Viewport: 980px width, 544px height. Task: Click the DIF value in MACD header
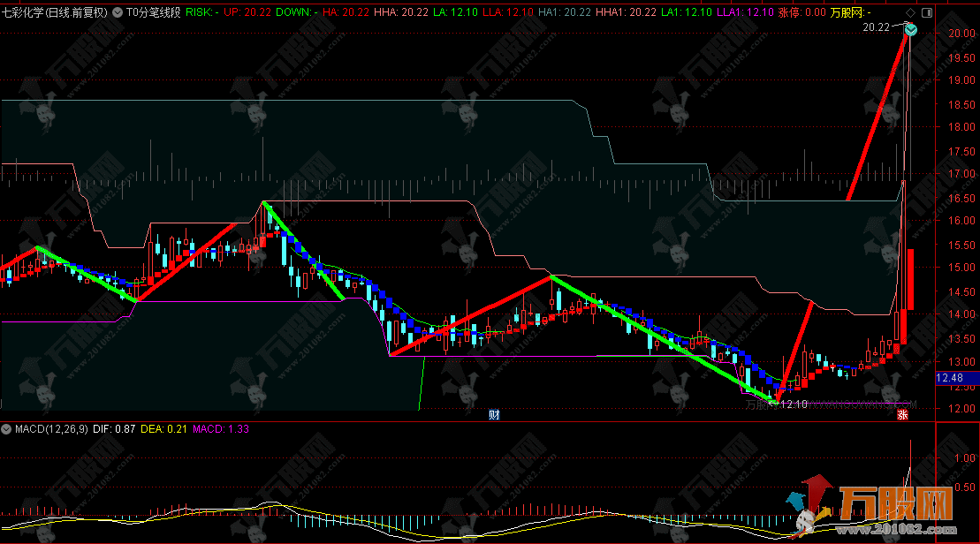click(x=113, y=429)
